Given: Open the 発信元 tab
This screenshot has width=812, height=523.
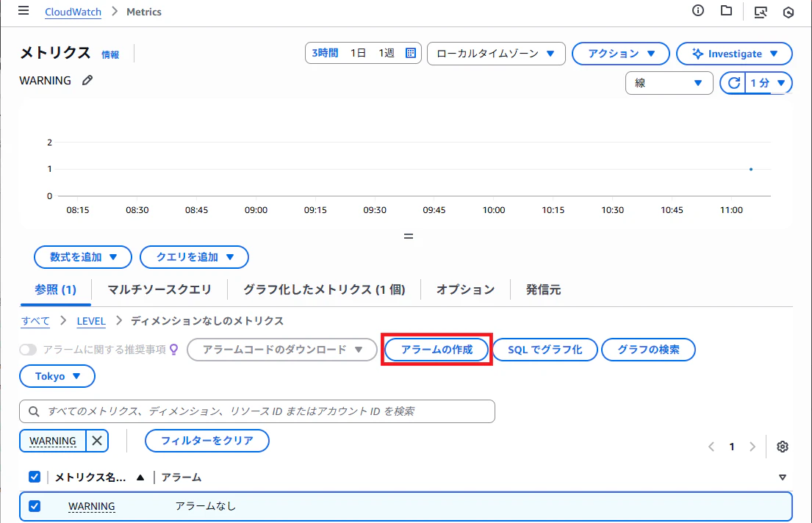Looking at the screenshot, I should tap(543, 289).
